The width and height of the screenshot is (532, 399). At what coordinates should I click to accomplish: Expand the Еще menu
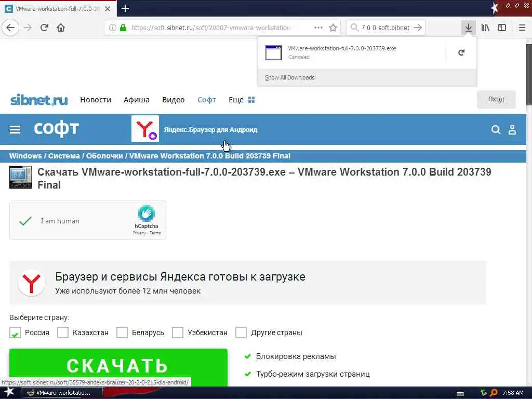point(241,100)
